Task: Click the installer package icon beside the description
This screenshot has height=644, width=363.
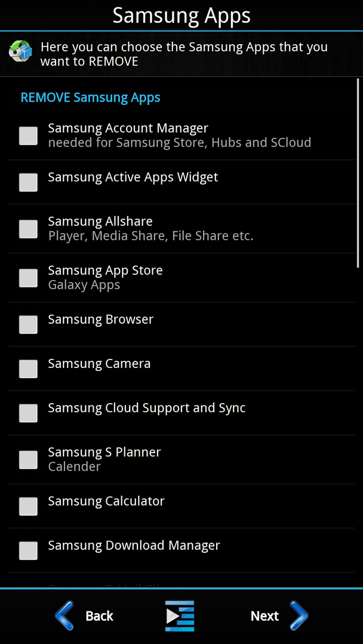Action: tap(20, 51)
